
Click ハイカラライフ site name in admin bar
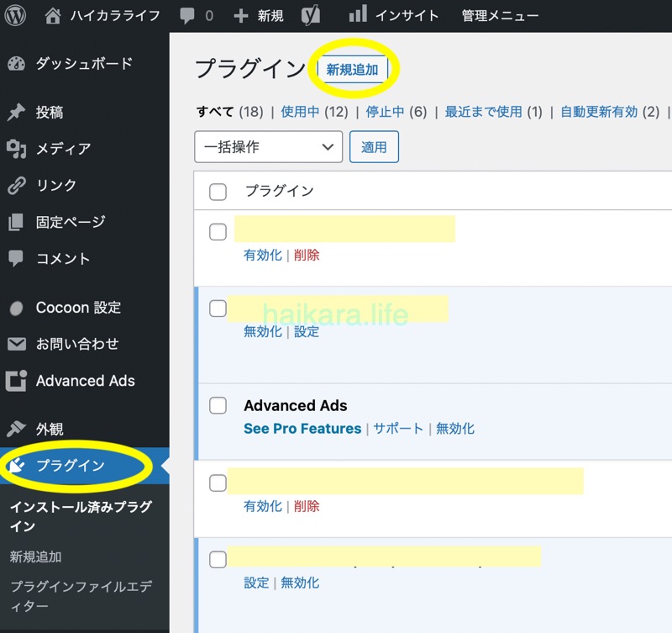pos(115,16)
